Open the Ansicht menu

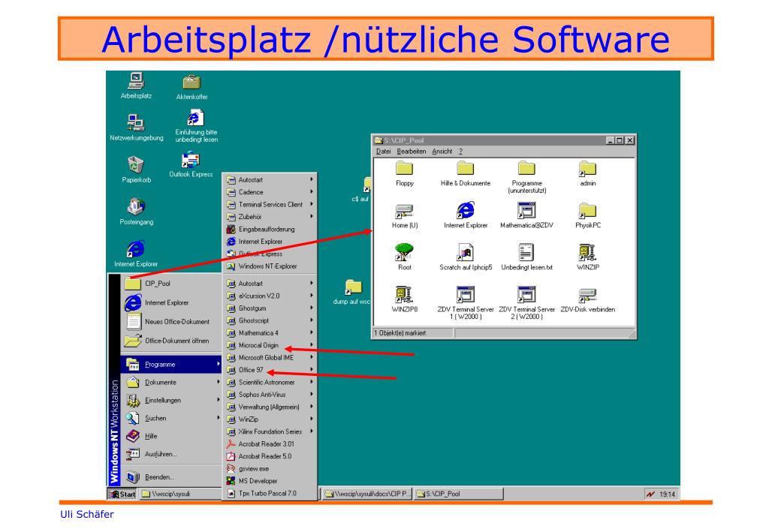point(442,152)
